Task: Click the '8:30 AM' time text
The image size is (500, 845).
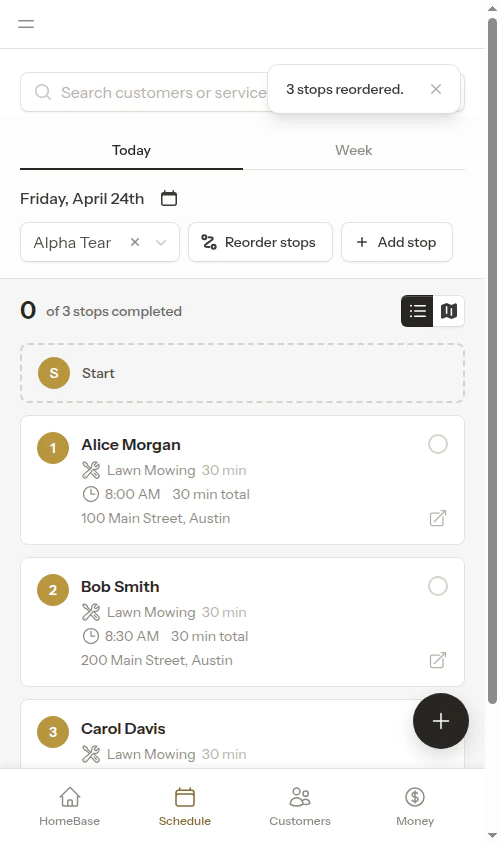Action: point(132,636)
